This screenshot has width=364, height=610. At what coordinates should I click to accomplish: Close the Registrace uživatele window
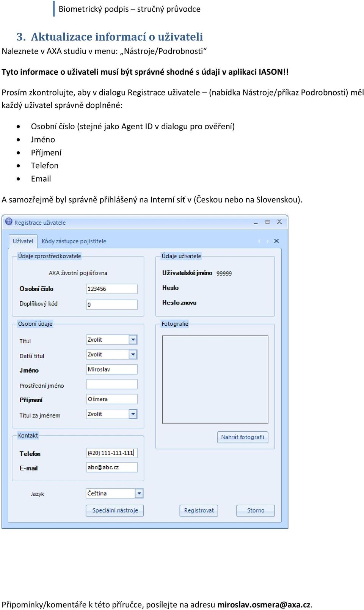279,222
